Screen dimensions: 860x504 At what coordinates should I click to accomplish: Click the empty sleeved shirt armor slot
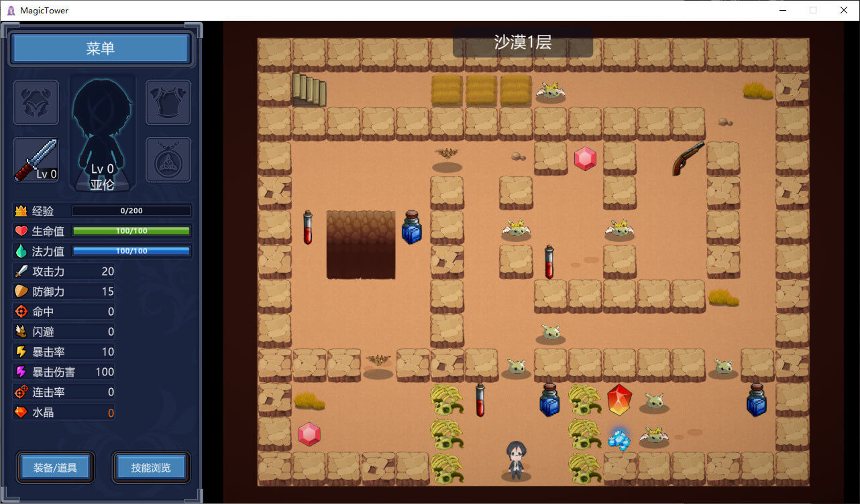click(x=168, y=103)
